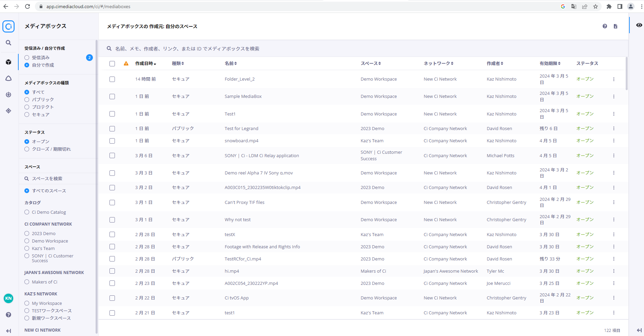The image size is (644, 336).
Task: Open the KN user avatar
Action: tap(8, 298)
